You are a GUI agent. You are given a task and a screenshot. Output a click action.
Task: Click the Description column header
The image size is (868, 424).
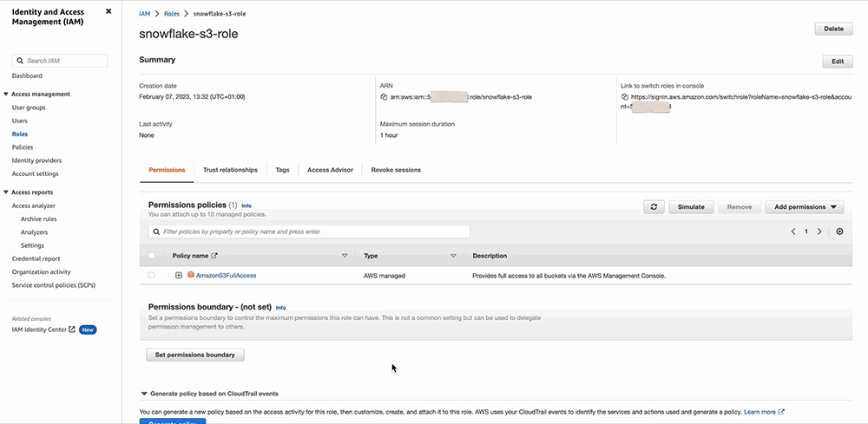[x=490, y=256]
